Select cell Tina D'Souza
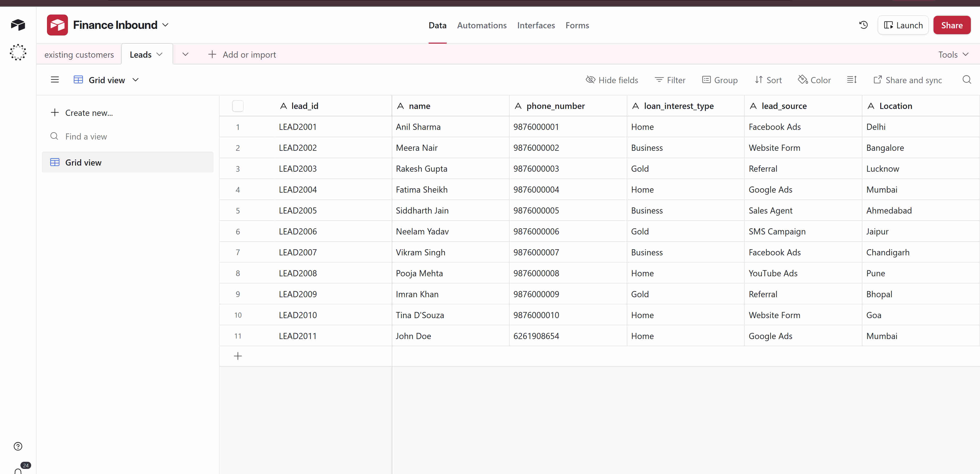Image resolution: width=980 pixels, height=474 pixels. point(451,315)
